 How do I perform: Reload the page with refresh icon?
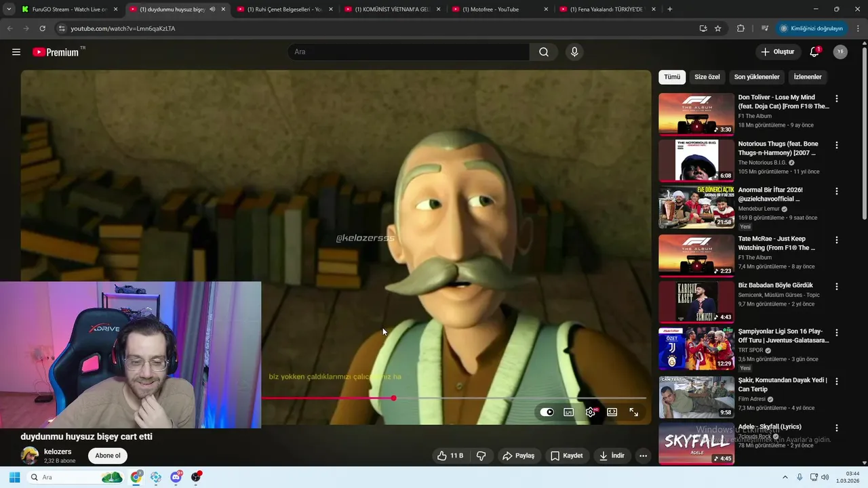[42, 28]
